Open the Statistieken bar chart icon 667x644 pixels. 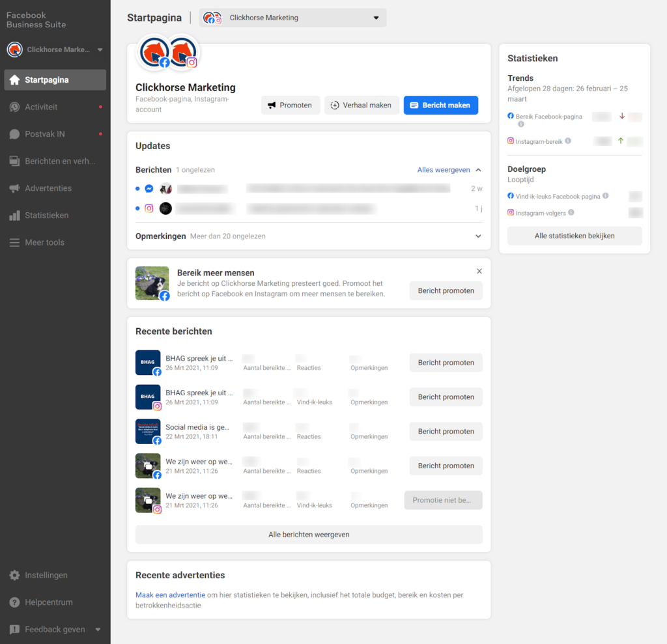14,216
